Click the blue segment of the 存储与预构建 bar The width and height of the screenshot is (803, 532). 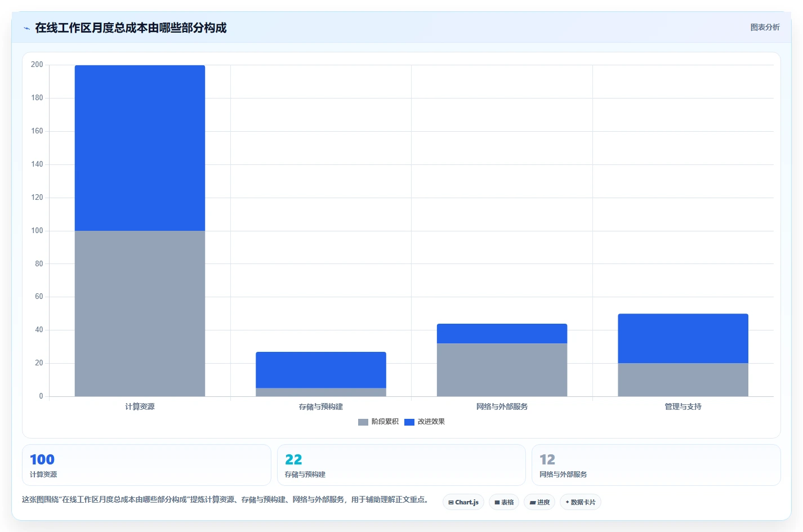click(x=321, y=370)
